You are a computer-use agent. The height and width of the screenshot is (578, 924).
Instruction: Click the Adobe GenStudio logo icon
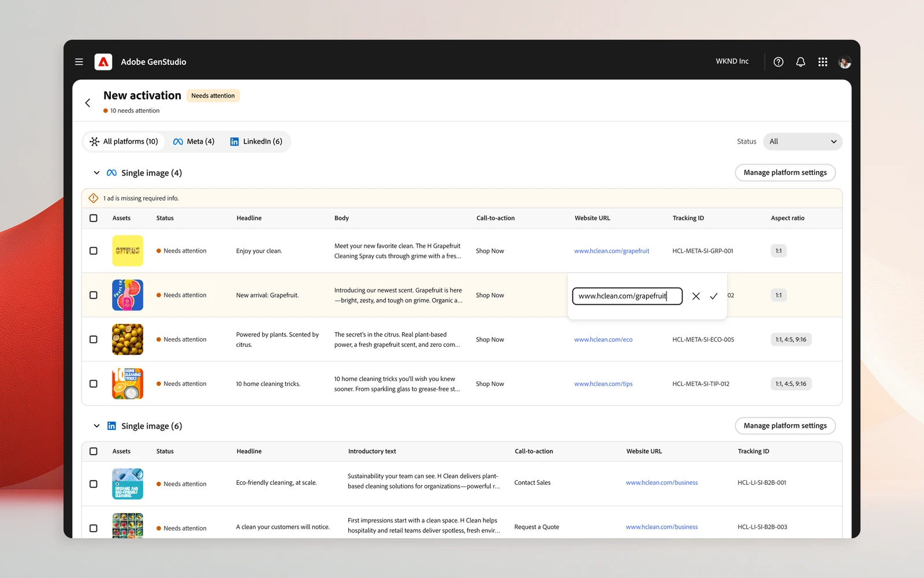[x=103, y=62]
